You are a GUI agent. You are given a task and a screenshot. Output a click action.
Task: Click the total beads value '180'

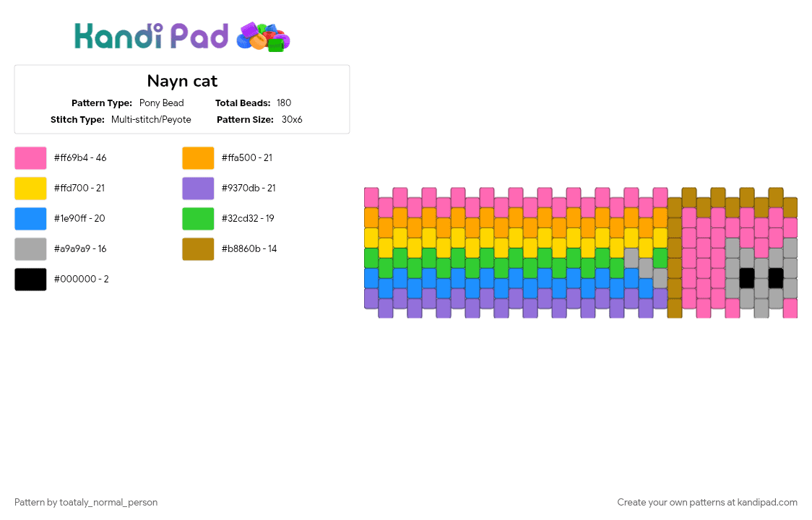pyautogui.click(x=284, y=103)
